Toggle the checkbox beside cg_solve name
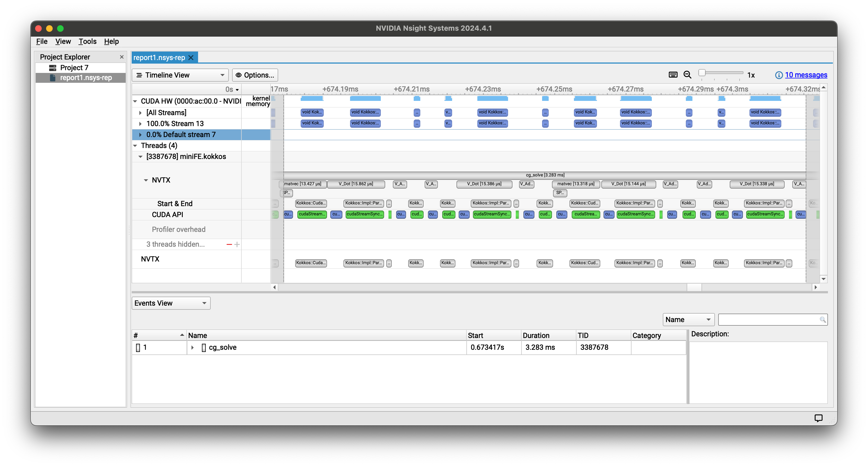This screenshot has width=868, height=466. click(204, 348)
